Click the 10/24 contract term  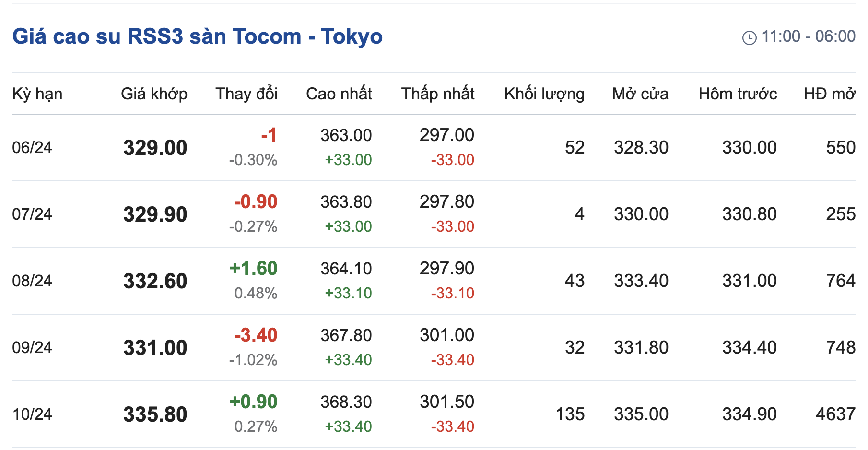pyautogui.click(x=32, y=414)
